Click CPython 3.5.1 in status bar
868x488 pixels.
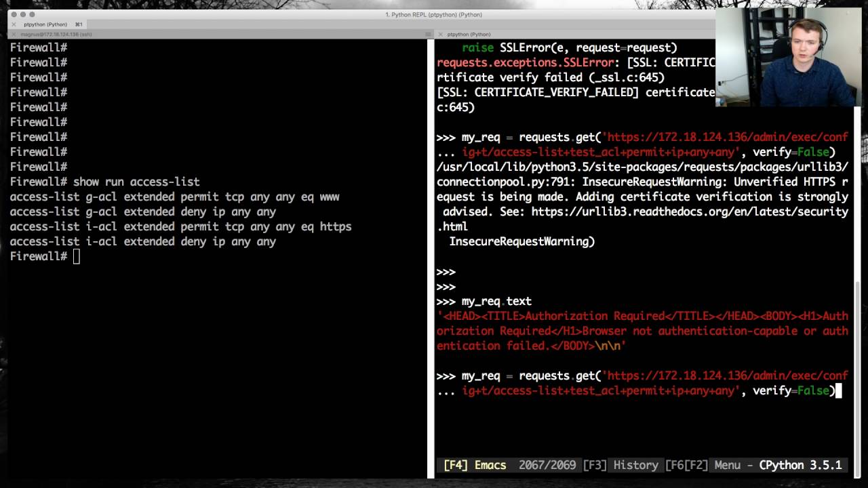click(800, 465)
